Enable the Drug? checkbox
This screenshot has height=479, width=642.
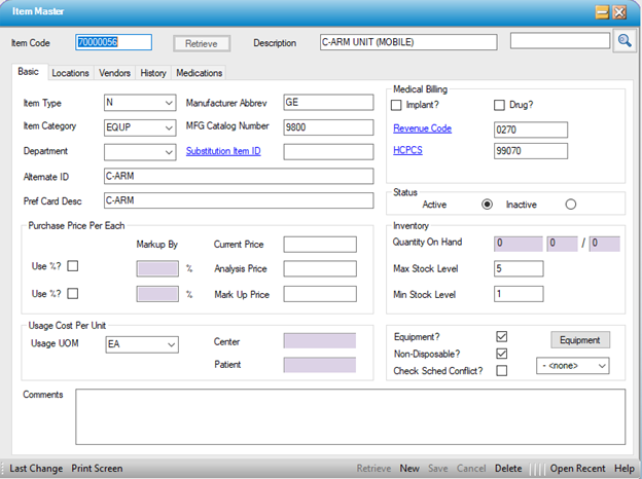click(x=500, y=105)
